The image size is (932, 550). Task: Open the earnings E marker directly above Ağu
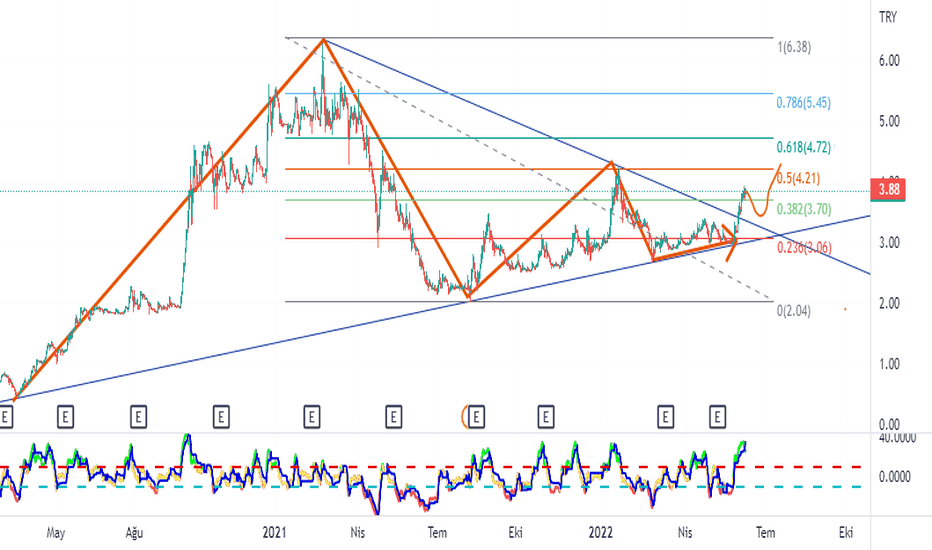pyautogui.click(x=138, y=417)
